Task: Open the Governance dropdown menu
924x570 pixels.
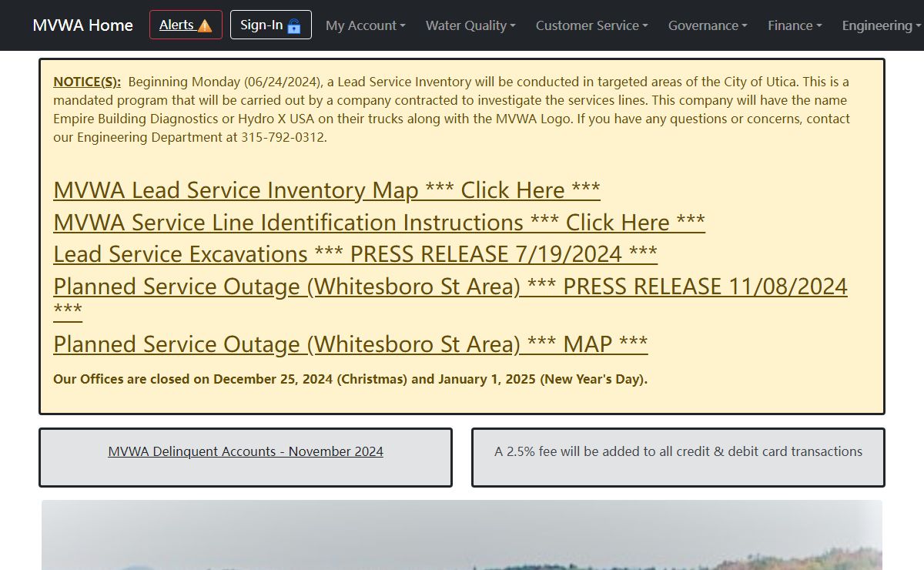Action: coord(708,25)
